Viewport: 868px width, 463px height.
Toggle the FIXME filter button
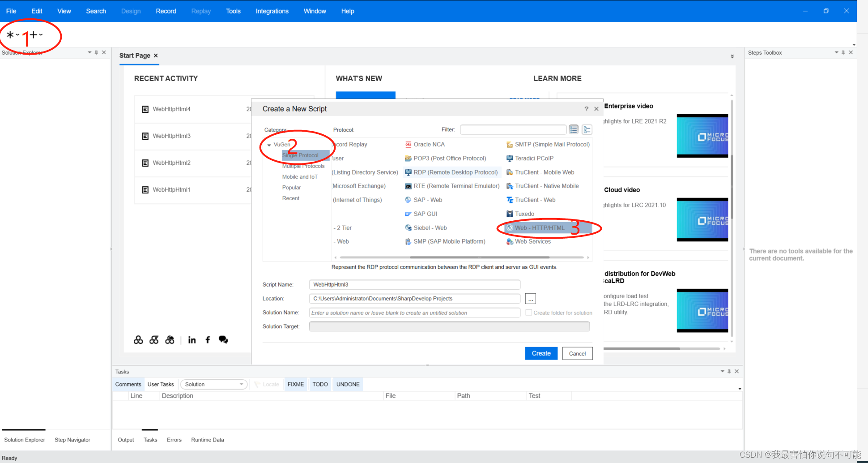296,384
